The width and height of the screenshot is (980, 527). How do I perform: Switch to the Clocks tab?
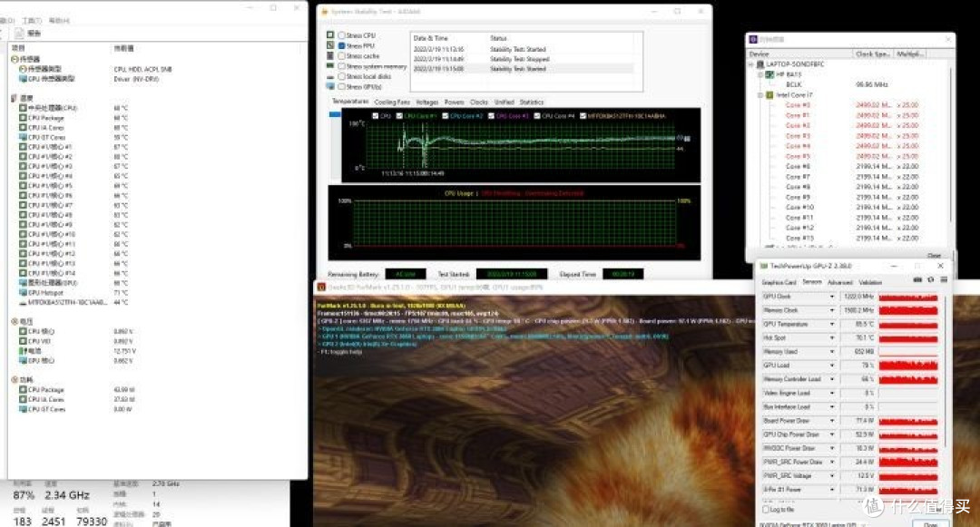(479, 102)
